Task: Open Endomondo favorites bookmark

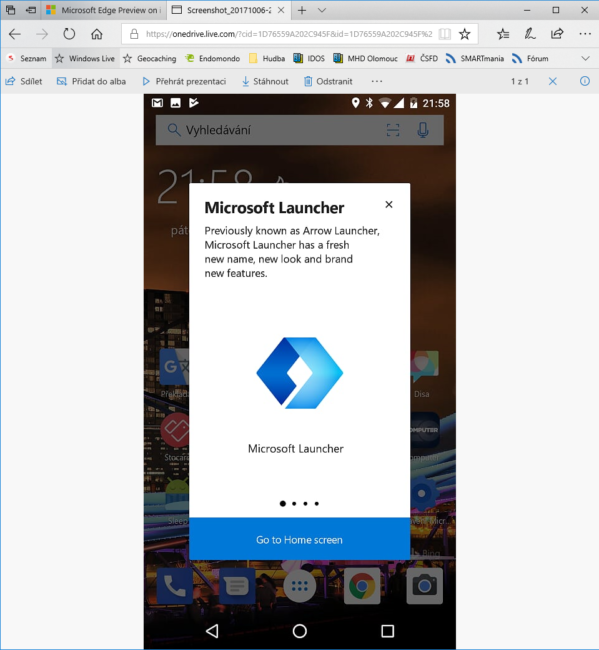Action: pyautogui.click(x=213, y=58)
